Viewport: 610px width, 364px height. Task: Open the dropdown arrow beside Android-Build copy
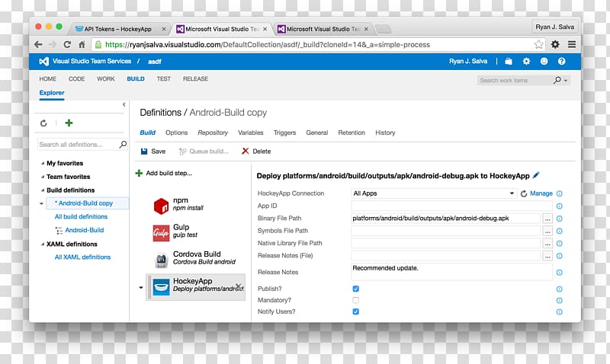pyautogui.click(x=41, y=203)
